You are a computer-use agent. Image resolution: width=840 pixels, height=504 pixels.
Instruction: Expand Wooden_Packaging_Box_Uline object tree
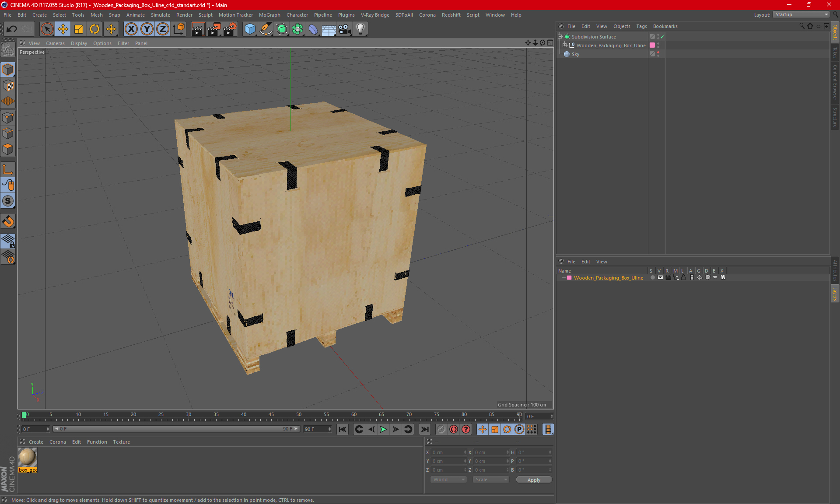click(565, 45)
